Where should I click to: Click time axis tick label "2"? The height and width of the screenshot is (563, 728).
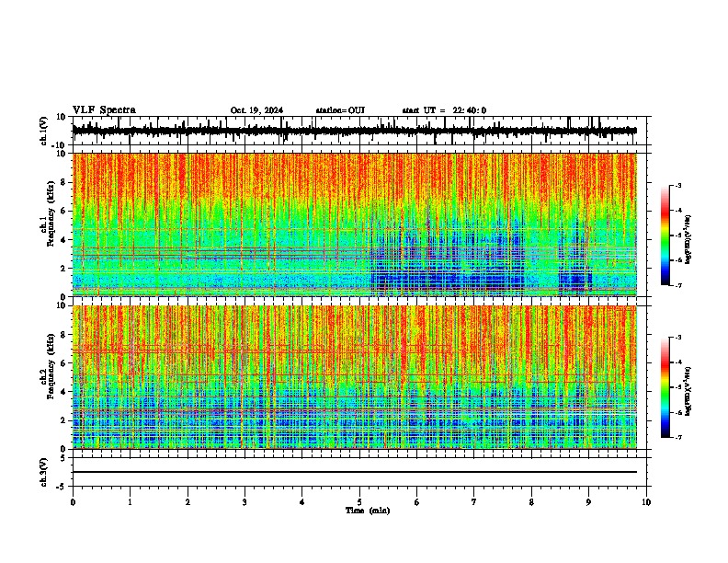point(188,502)
